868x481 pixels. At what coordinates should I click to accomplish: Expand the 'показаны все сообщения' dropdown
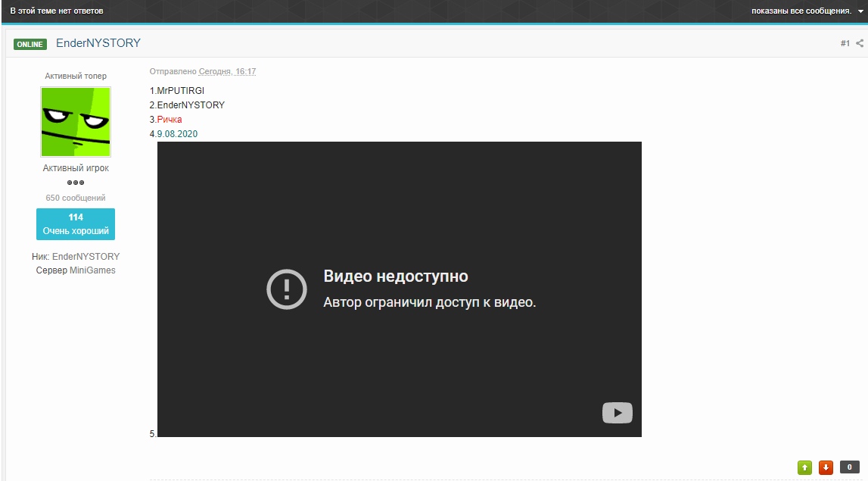801,11
